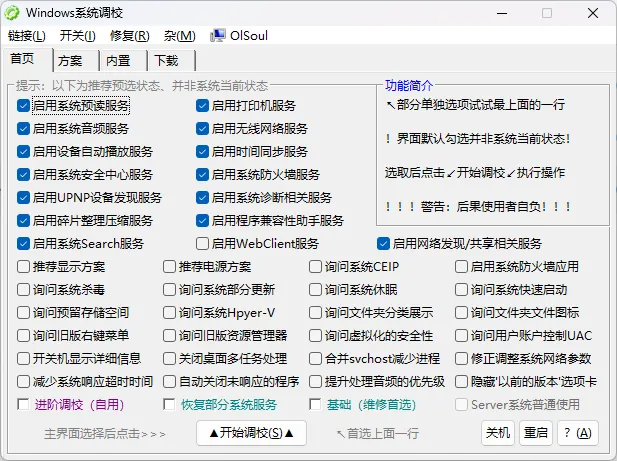Switch to the 内置 tab
The height and width of the screenshot is (461, 617).
[x=124, y=61]
